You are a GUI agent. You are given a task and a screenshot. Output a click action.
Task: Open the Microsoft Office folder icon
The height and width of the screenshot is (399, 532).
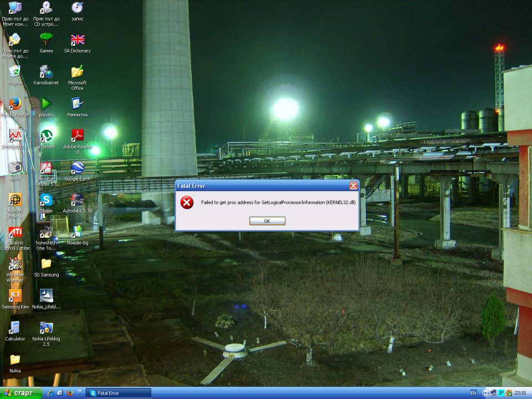78,78
